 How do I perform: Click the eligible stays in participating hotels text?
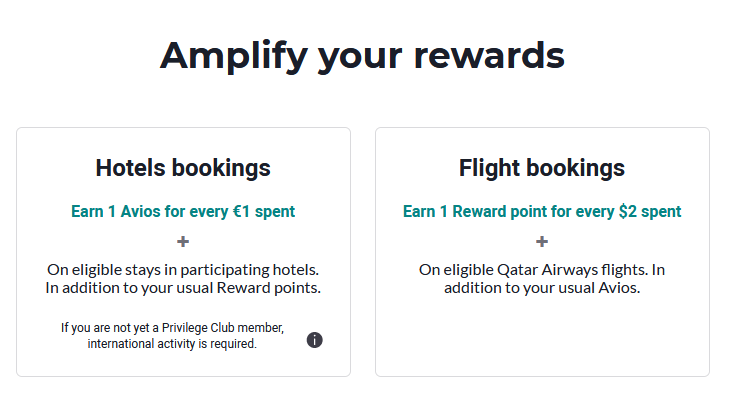[x=183, y=270]
